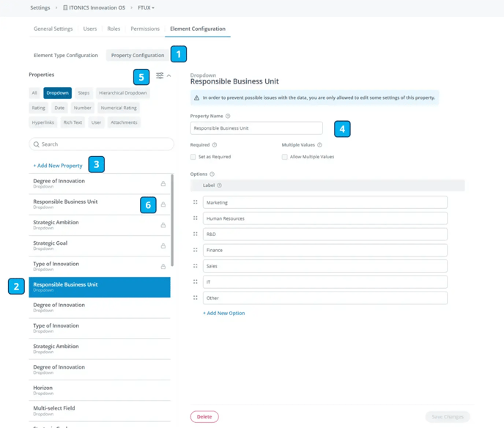Click the Property Name input field
504x428 pixels.
pyautogui.click(x=256, y=128)
